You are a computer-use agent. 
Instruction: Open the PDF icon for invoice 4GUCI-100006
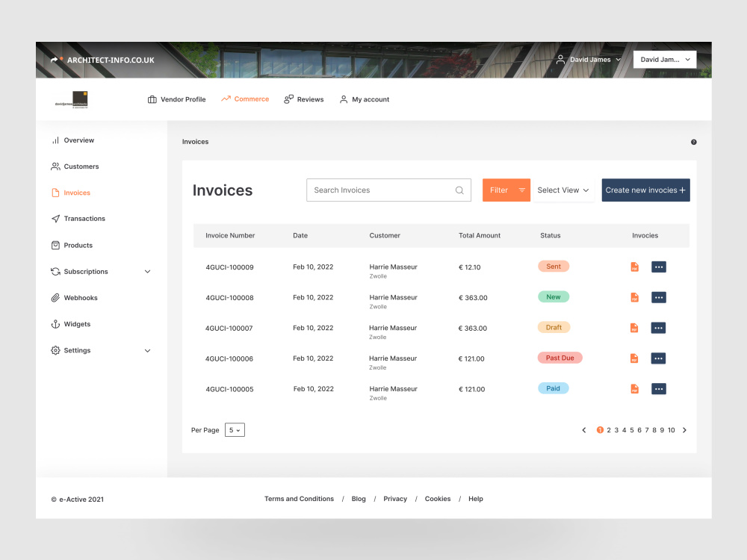coord(634,358)
